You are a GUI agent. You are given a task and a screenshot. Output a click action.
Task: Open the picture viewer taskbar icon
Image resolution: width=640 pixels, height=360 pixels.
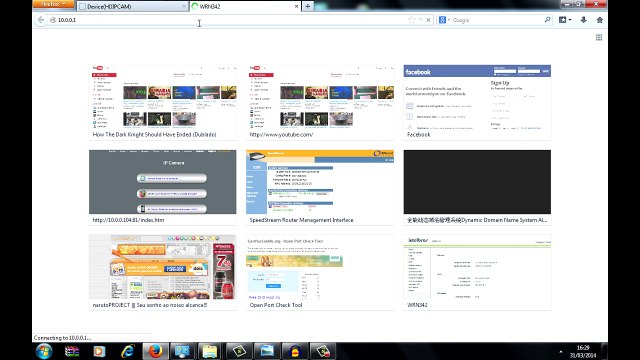point(267,351)
